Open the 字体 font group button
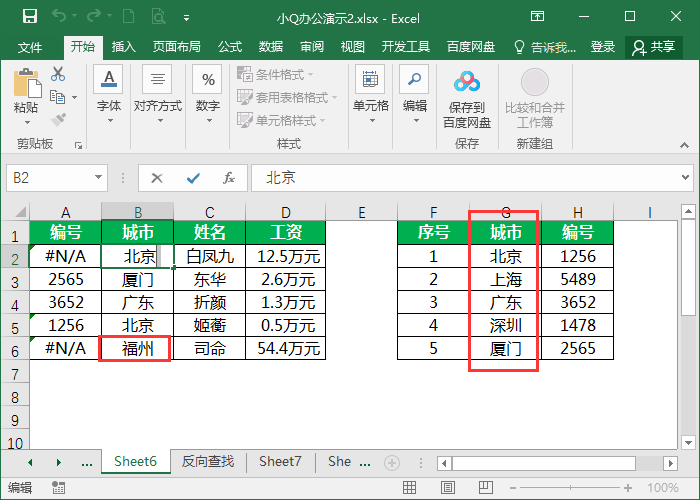The image size is (700, 500). (x=109, y=96)
